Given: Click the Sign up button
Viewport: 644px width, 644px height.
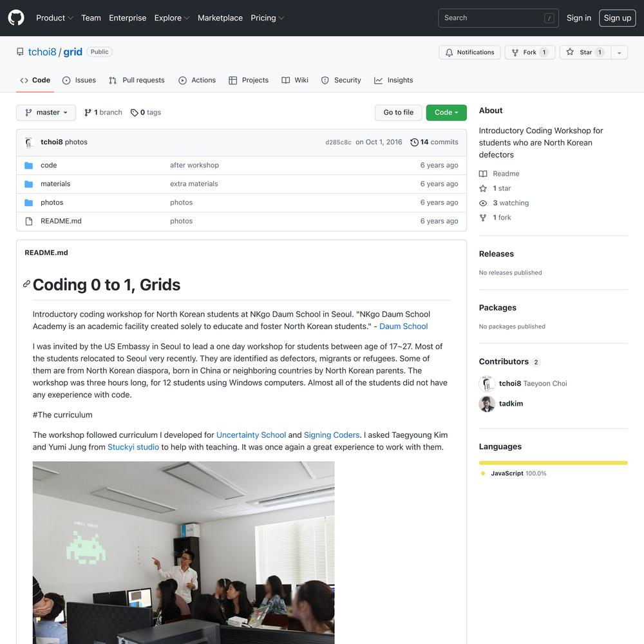Looking at the screenshot, I should point(618,18).
